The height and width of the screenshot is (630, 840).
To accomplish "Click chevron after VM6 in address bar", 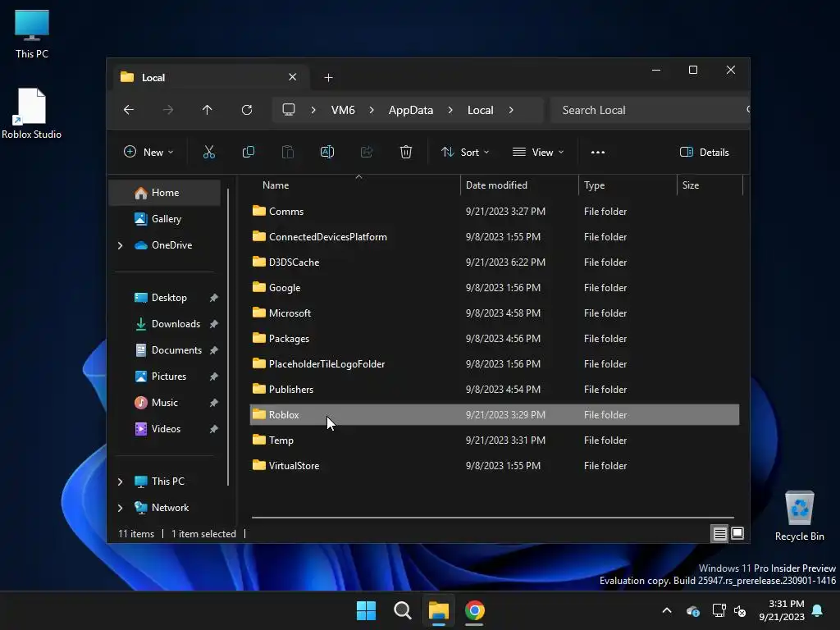I will [x=372, y=110].
